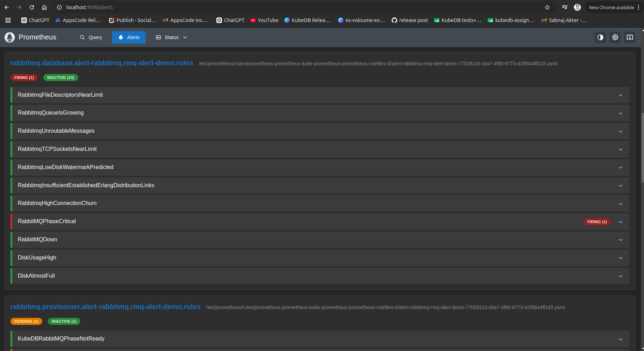Expand the RabbitmqUnroutableMessages alert
The height and width of the screenshot is (351, 644).
tap(320, 131)
